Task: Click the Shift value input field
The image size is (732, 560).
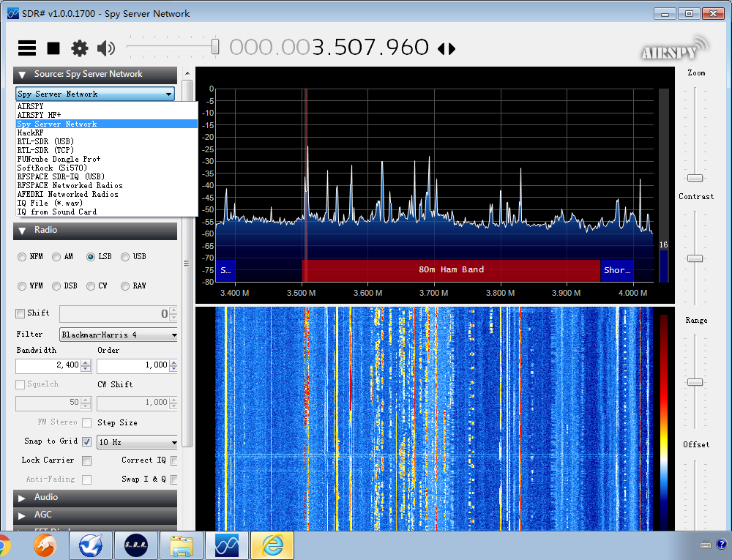Action: click(x=114, y=314)
